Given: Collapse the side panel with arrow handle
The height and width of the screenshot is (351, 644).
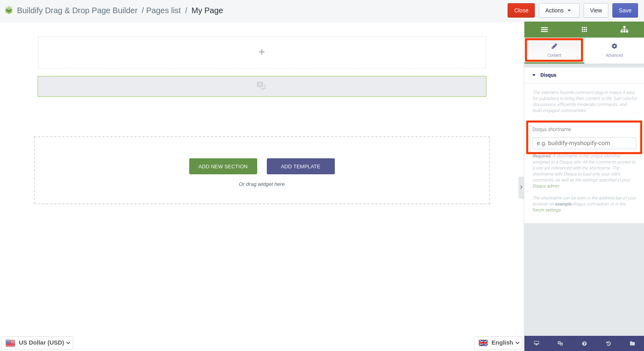Looking at the screenshot, I should click(521, 187).
